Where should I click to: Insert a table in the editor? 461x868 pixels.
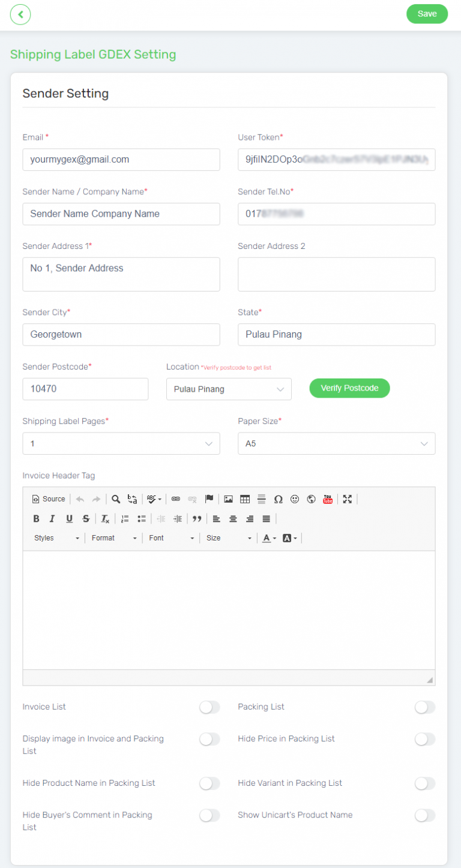tap(244, 498)
